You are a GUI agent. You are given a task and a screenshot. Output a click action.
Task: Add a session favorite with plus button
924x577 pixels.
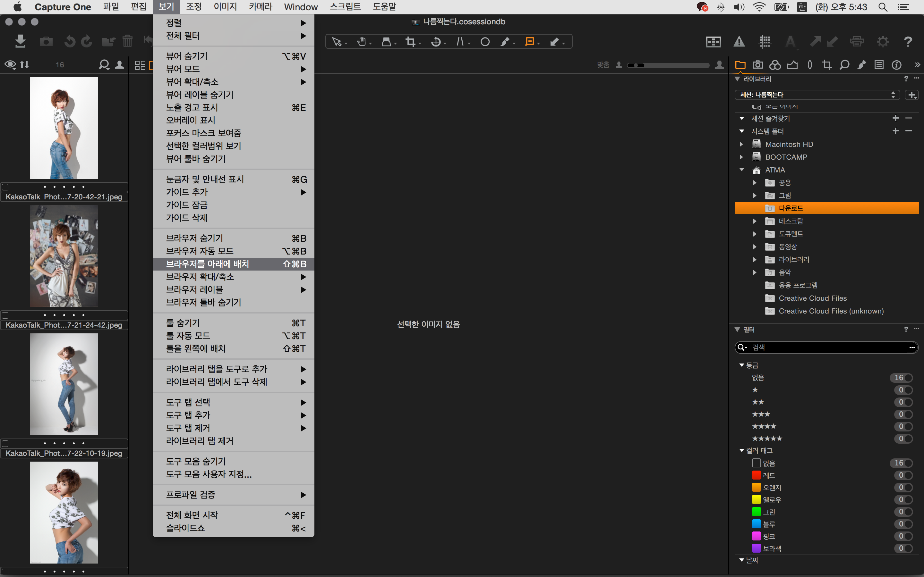[896, 118]
